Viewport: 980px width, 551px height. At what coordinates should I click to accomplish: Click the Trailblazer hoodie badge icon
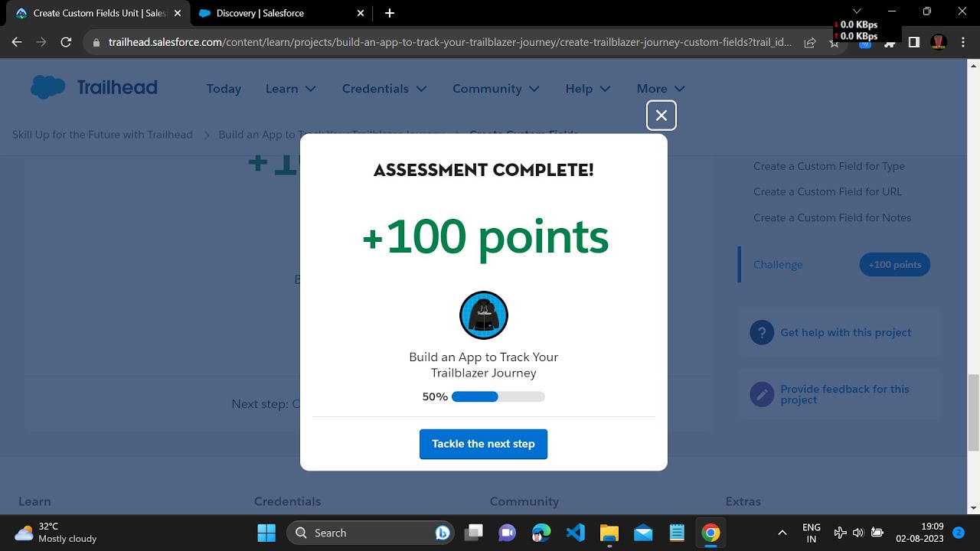click(x=483, y=315)
